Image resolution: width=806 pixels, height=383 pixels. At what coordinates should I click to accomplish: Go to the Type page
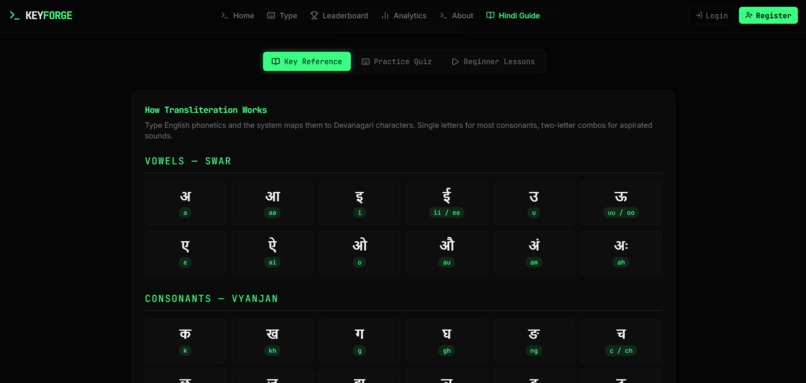(x=282, y=15)
